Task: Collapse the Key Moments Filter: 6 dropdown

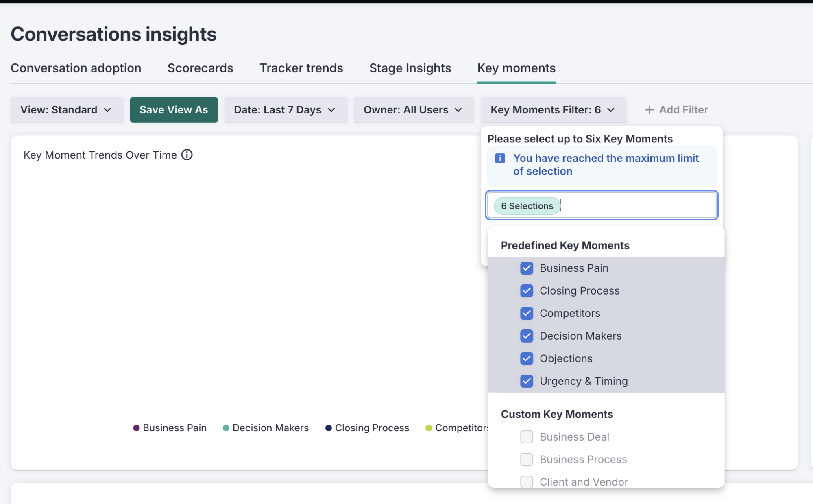Action: coord(554,110)
